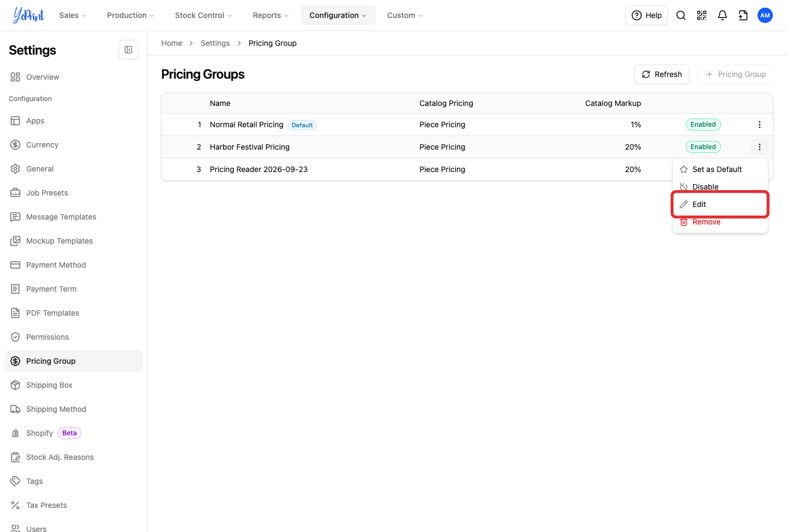Image resolution: width=787 pixels, height=532 pixels.
Task: Click the document transfer icon in header
Action: [743, 15]
